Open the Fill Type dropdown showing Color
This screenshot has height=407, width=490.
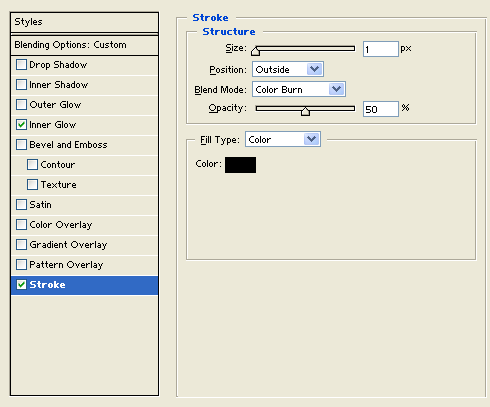pyautogui.click(x=283, y=139)
